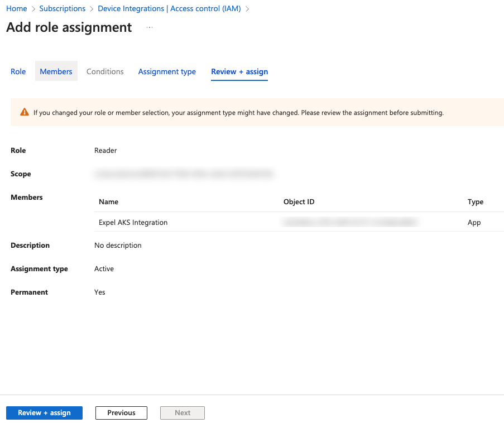
Task: Select the Review + assign tab at top
Action: tap(239, 71)
